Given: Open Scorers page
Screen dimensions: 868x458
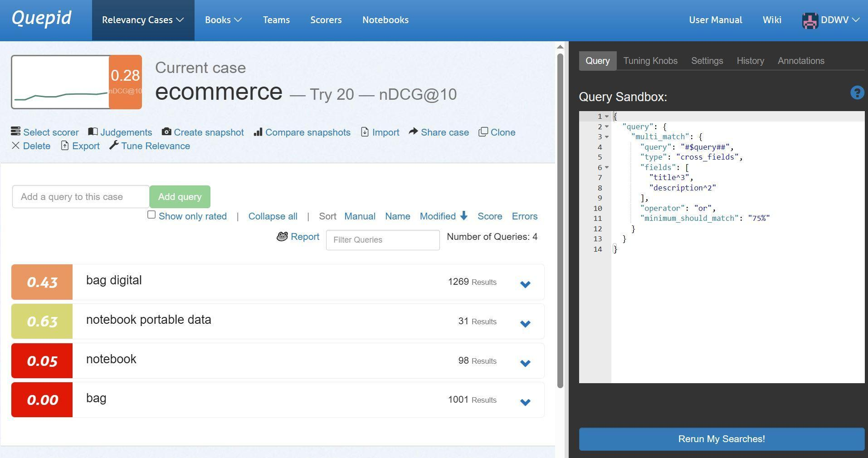Looking at the screenshot, I should click(x=326, y=20).
